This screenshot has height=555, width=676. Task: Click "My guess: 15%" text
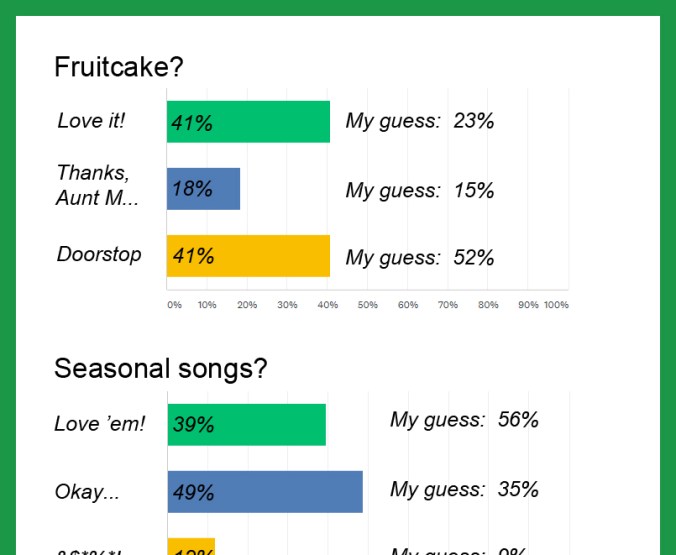pos(420,190)
